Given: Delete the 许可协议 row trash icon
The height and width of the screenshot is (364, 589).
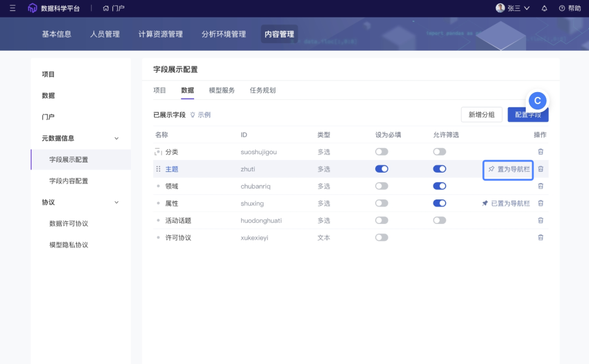Looking at the screenshot, I should 540,238.
